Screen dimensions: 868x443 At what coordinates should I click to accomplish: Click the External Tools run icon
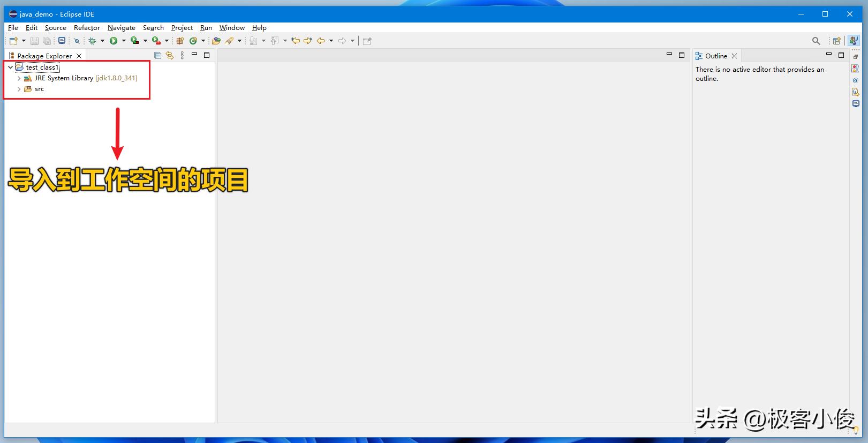[x=156, y=41]
